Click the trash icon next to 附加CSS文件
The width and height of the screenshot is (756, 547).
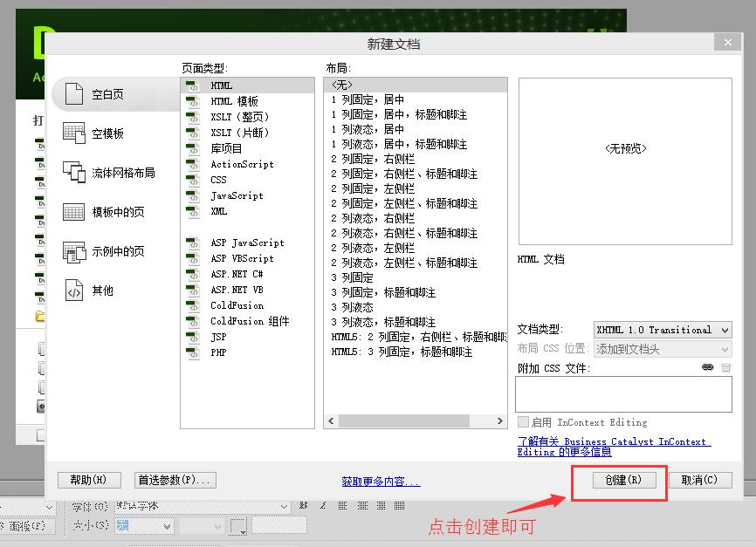click(726, 367)
